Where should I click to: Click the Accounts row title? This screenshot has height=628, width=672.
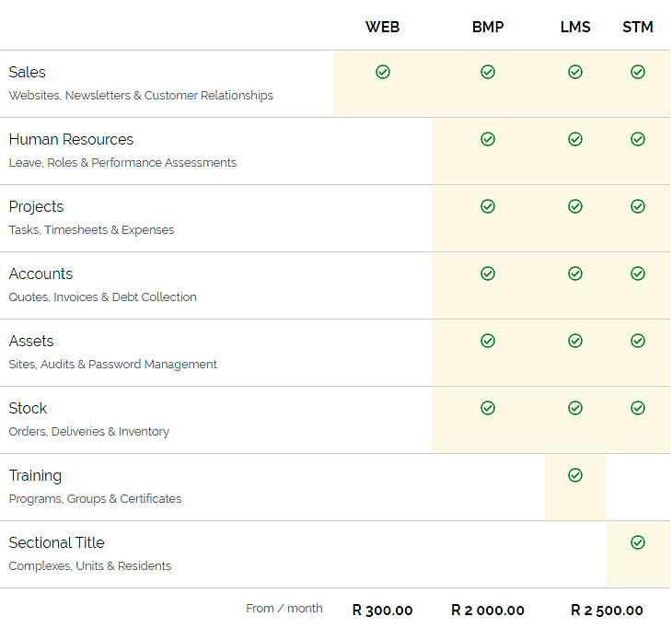click(41, 273)
